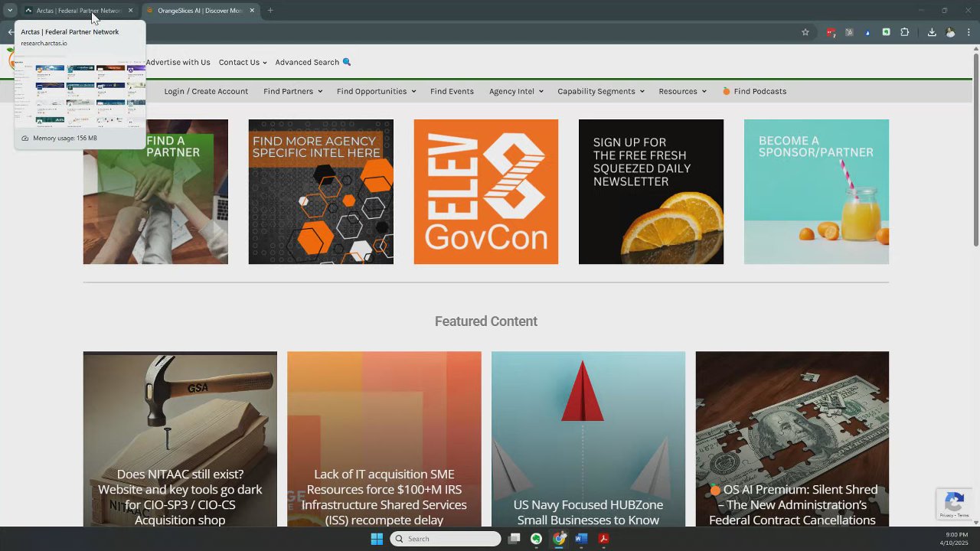Open a new browser tab
This screenshot has width=980, height=551.
tap(270, 11)
